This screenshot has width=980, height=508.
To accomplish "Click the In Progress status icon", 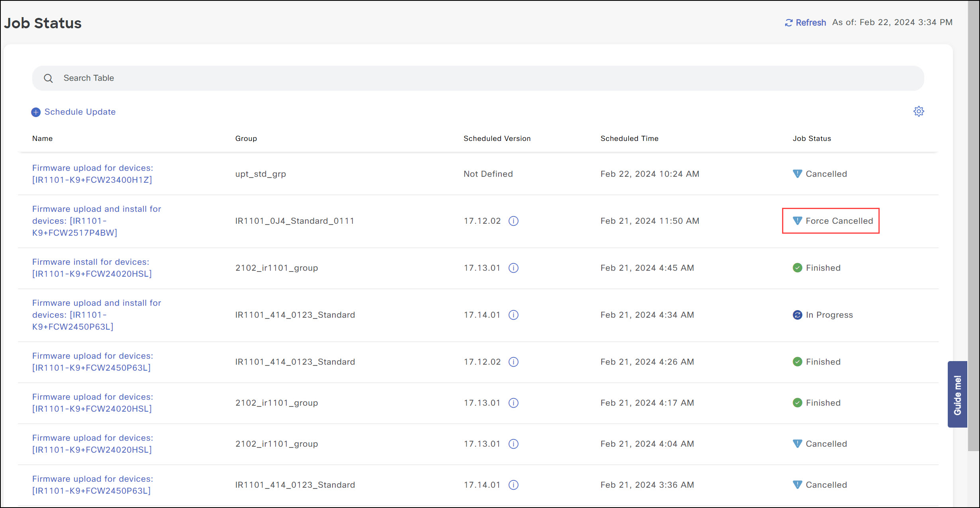I will (797, 315).
